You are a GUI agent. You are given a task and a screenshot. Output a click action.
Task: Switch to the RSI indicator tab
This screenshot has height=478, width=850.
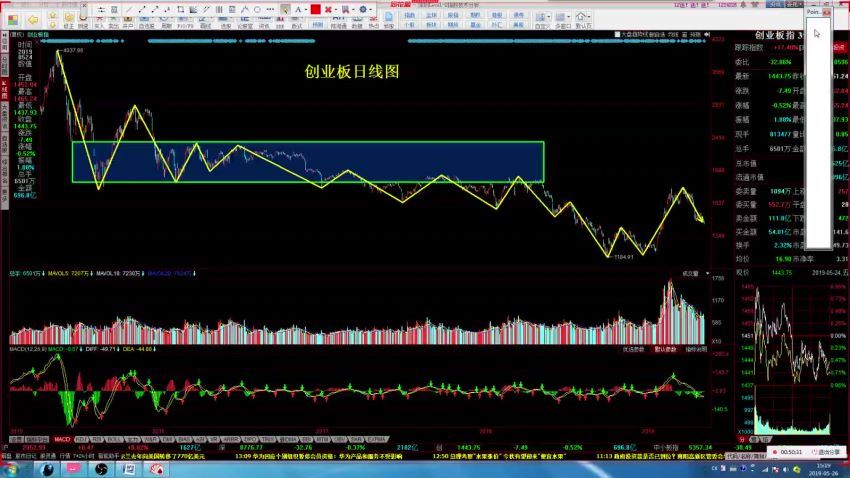[96, 439]
